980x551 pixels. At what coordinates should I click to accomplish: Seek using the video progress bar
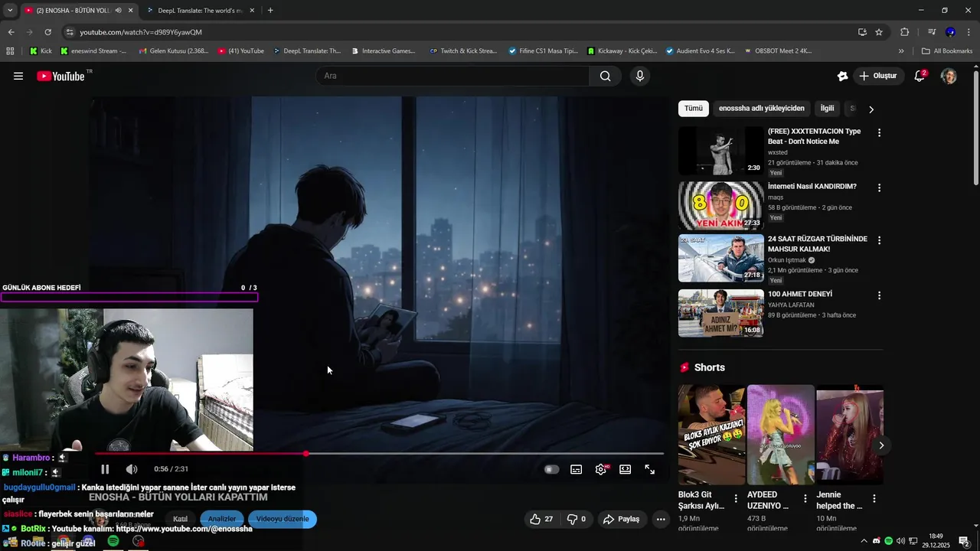click(x=379, y=454)
